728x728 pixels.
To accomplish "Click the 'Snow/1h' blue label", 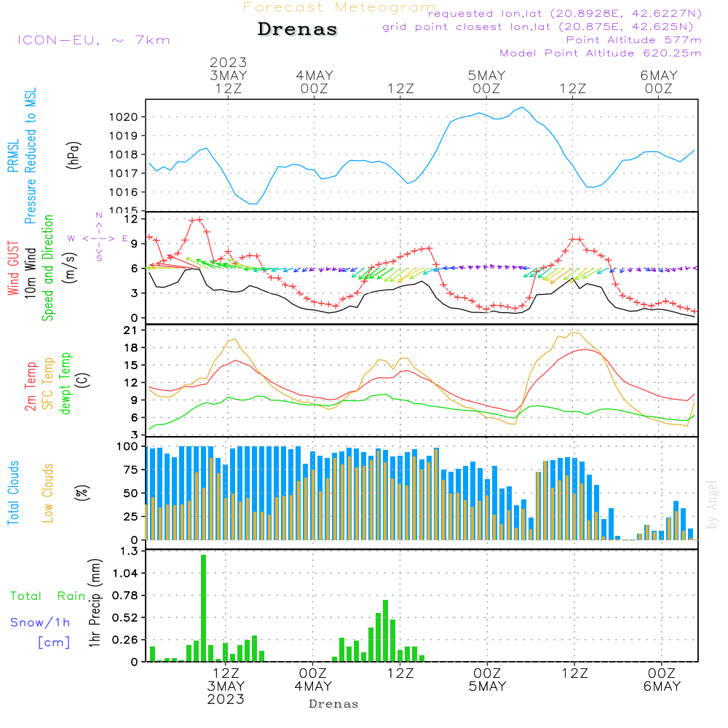I will point(40,622).
